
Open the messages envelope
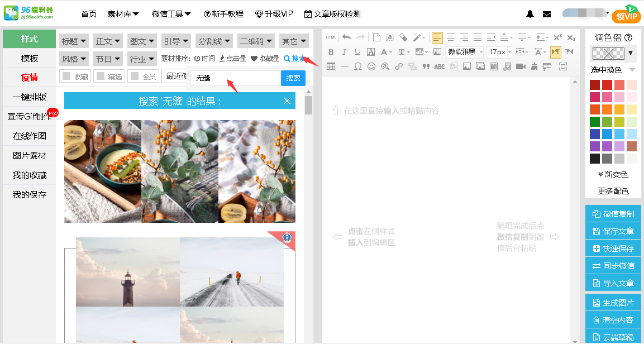547,14
